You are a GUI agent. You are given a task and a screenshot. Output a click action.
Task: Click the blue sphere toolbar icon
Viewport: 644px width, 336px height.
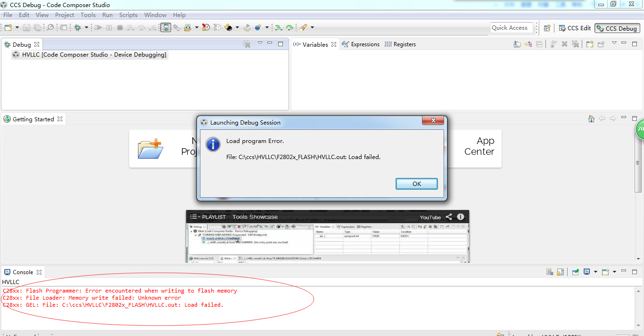pos(258,27)
